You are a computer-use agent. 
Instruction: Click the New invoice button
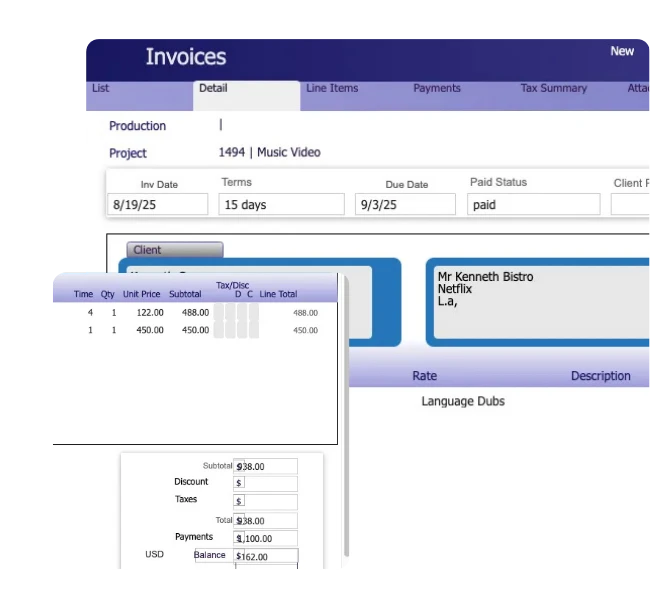(x=622, y=51)
